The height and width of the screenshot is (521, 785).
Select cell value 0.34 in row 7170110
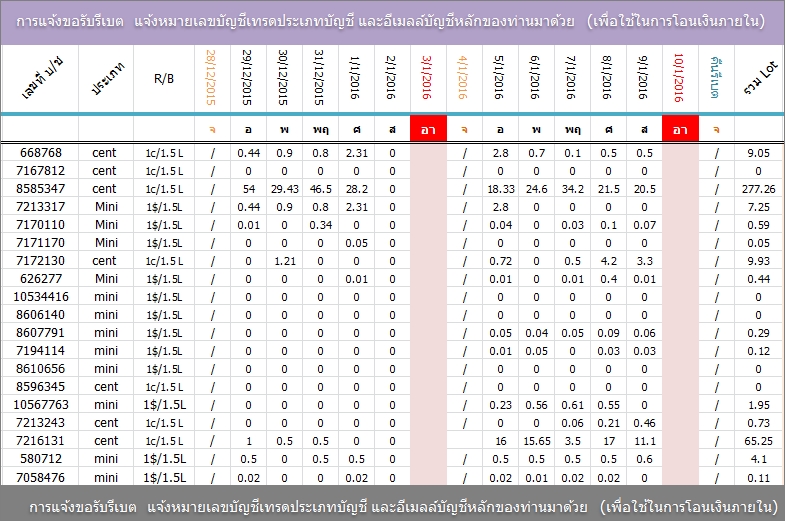pos(320,225)
